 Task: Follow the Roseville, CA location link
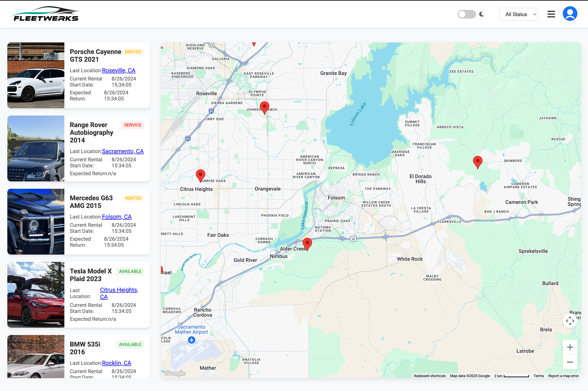pos(119,70)
